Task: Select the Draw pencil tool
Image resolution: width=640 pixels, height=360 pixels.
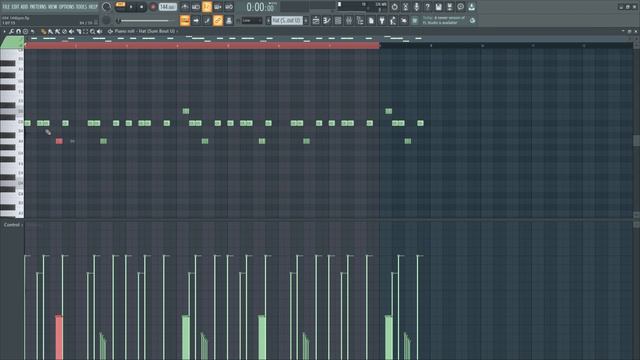Action: coord(44,31)
